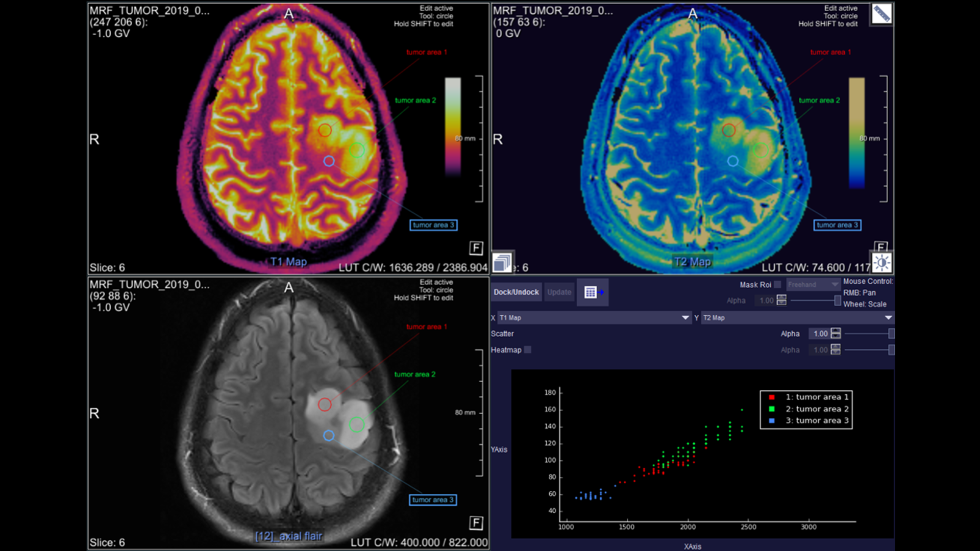Click the F icon in the T1 Map viewer
The height and width of the screenshot is (551, 980).
pyautogui.click(x=476, y=248)
